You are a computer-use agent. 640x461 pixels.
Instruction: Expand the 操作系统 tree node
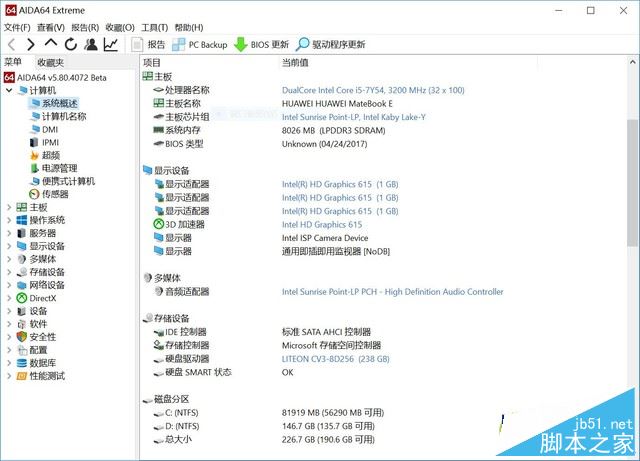[x=9, y=220]
